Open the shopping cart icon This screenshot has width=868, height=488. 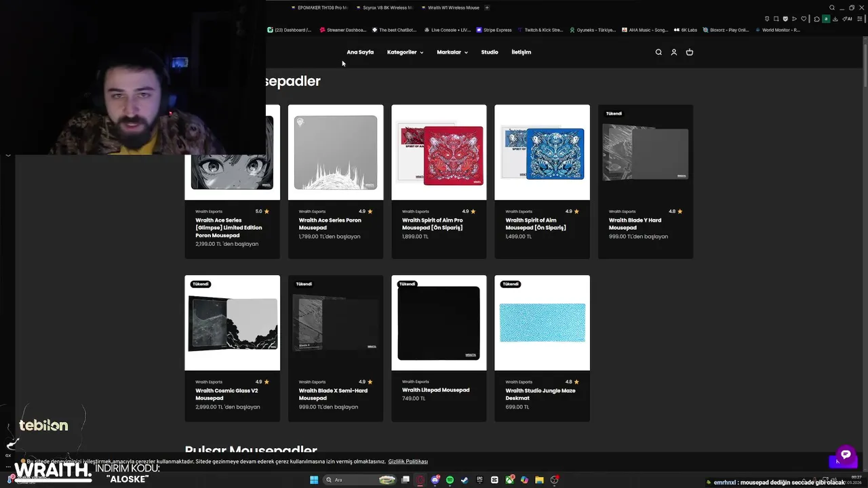(690, 52)
